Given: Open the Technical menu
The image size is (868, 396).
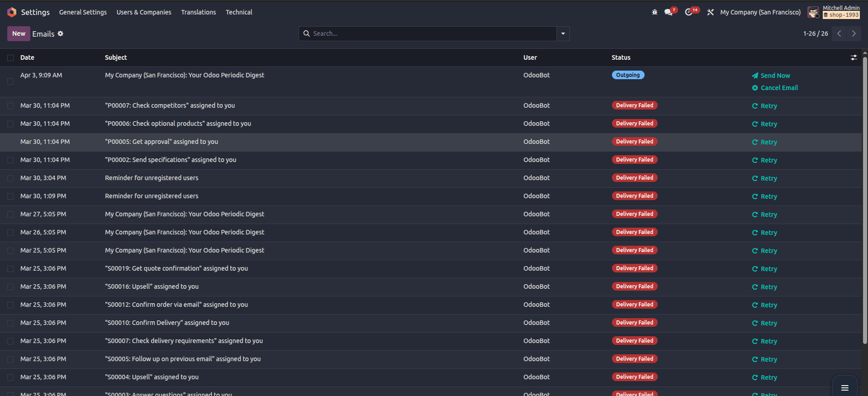Looking at the screenshot, I should pos(239,12).
